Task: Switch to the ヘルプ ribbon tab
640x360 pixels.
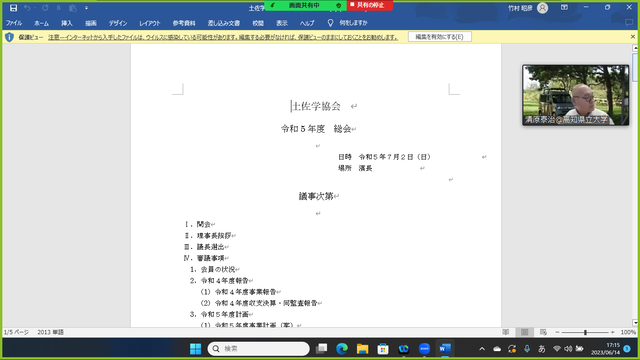Action: (x=307, y=23)
